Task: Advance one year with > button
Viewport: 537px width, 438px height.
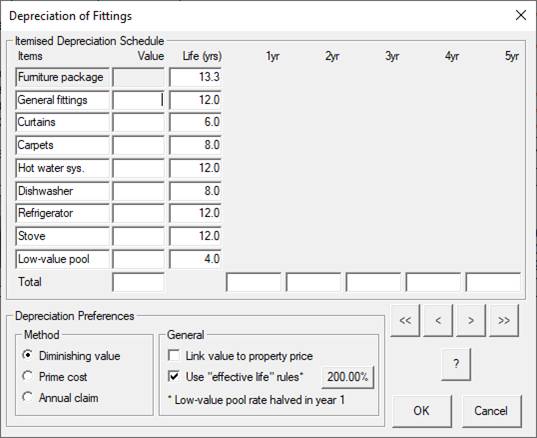Action: point(471,321)
